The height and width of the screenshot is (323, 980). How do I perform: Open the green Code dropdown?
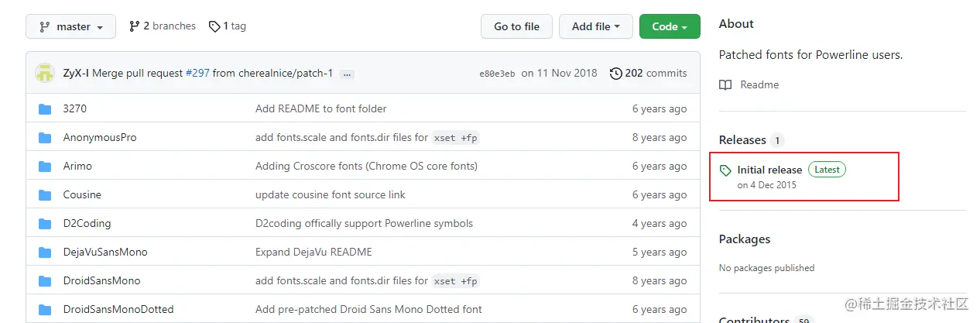click(670, 26)
